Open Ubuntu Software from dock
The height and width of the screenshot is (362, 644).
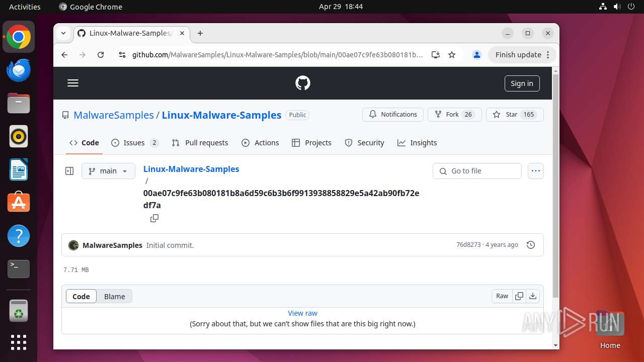[x=19, y=203]
